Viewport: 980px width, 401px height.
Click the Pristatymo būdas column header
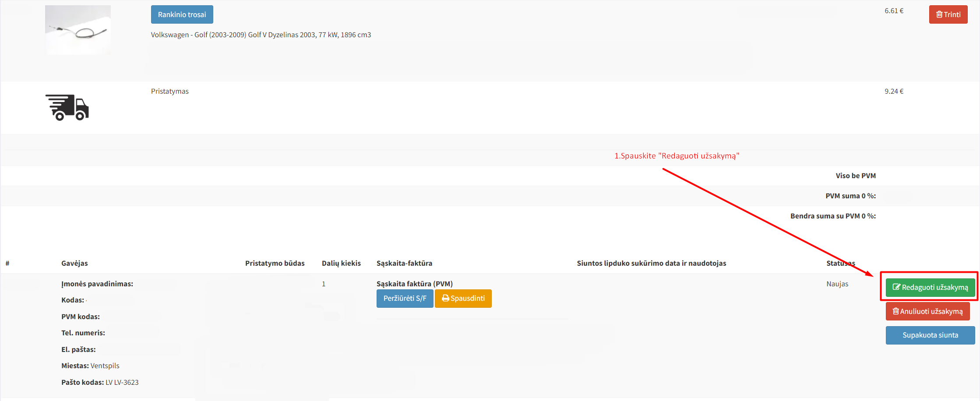275,263
